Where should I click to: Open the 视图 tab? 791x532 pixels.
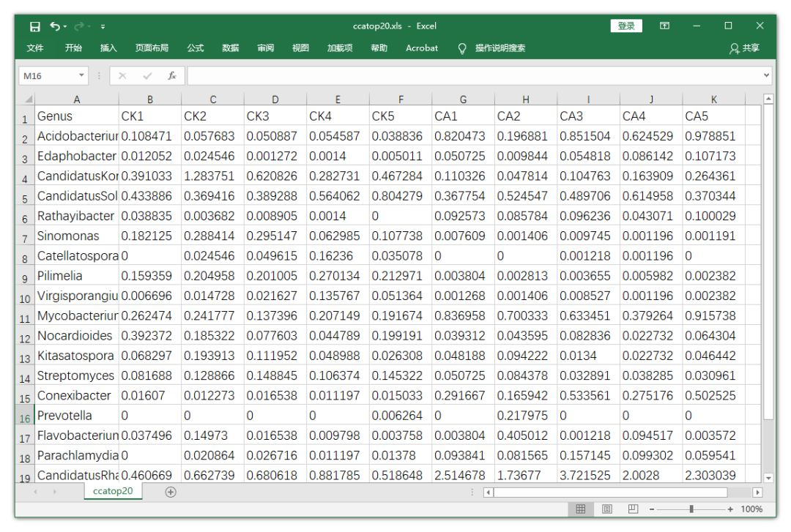(x=301, y=48)
